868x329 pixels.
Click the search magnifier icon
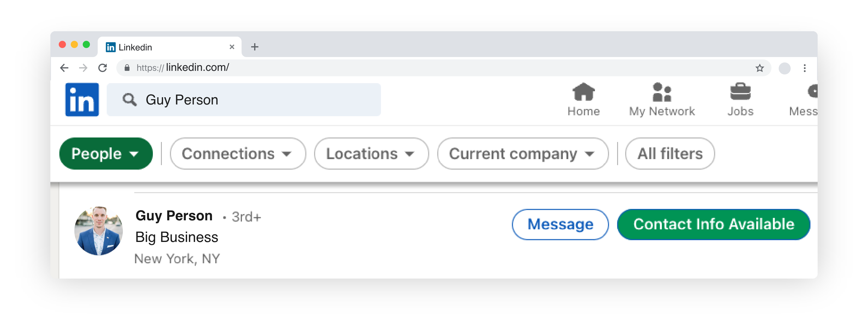pos(129,100)
